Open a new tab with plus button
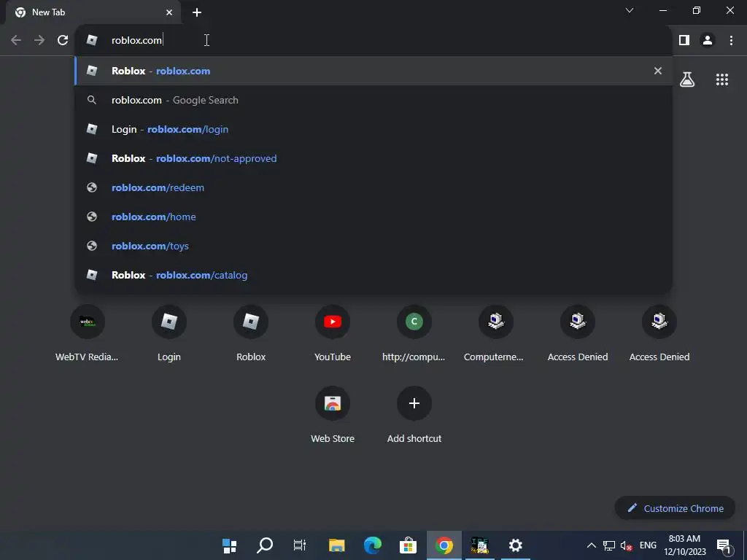747x560 pixels. (197, 12)
